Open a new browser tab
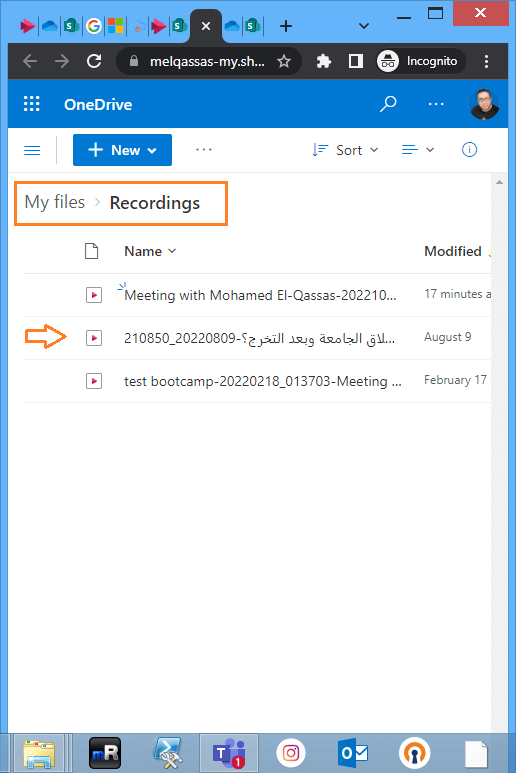 pos(286,26)
